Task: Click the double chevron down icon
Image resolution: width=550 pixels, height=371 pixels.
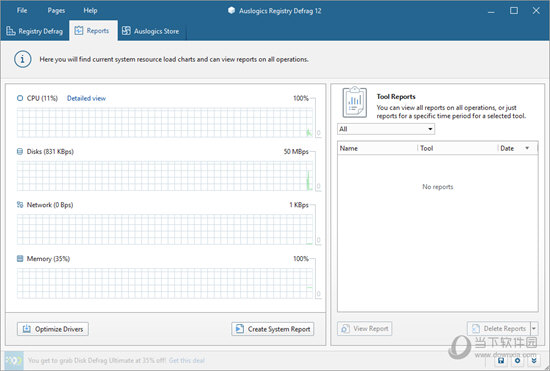Action: click(534, 361)
